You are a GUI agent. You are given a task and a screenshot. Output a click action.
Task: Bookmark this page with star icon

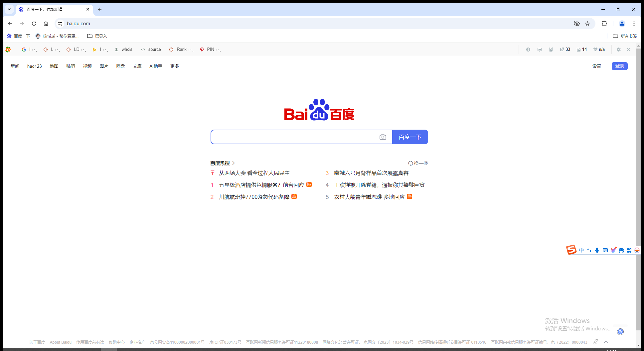point(587,24)
